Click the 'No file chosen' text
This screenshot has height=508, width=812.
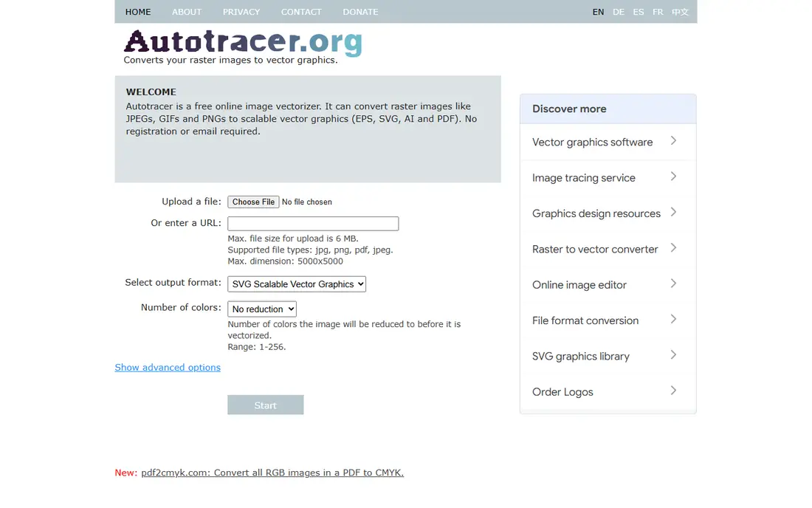[307, 202]
